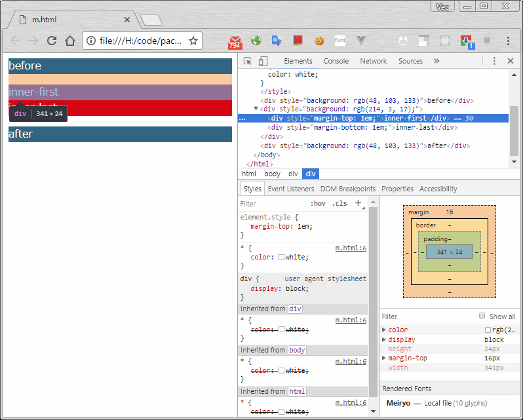Collapse the red background div node
Screen dimensions: 523x420
click(256, 109)
